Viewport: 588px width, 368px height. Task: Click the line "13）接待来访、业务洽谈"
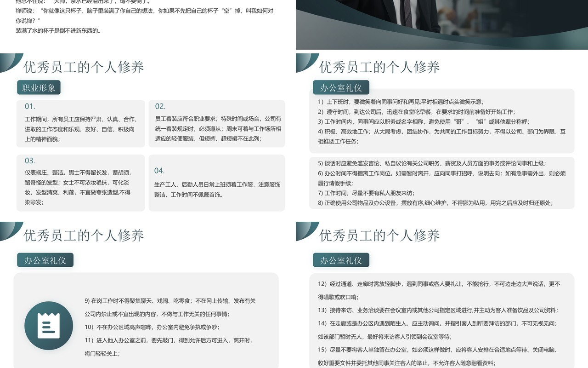tap(438, 310)
